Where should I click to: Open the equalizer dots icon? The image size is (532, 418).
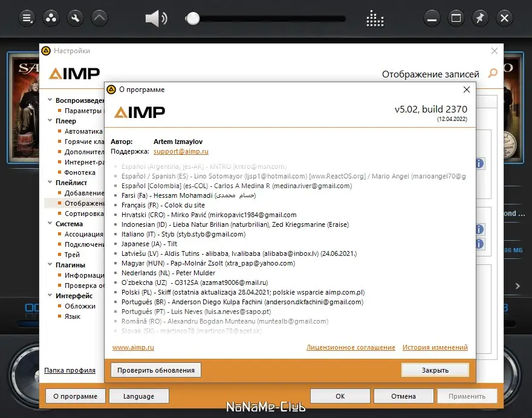tap(375, 18)
